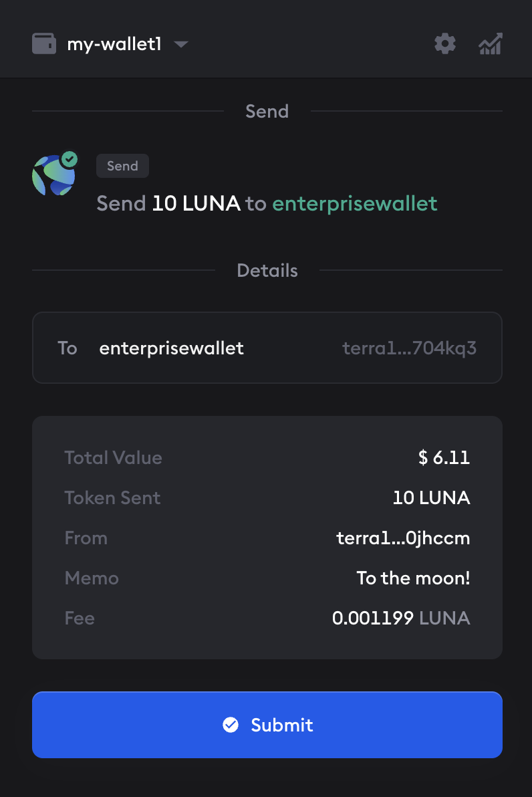
Task: Select the my-wallet1 wallet name
Action: click(114, 45)
